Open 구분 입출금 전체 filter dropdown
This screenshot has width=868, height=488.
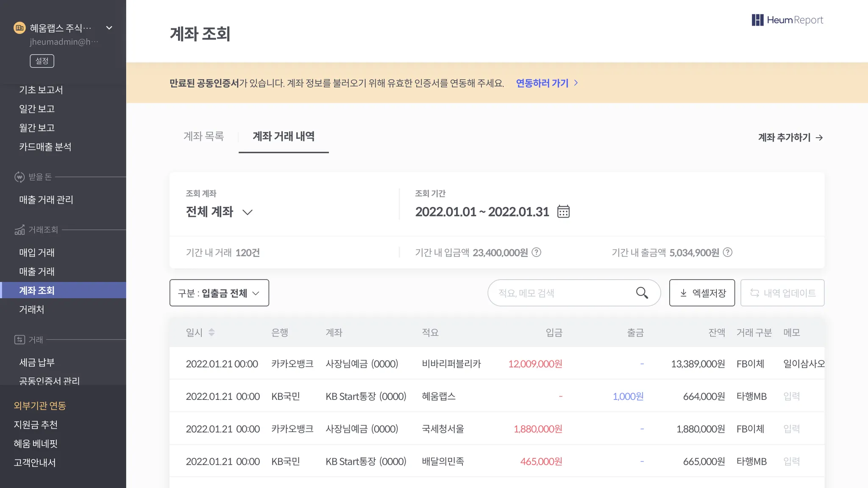point(219,293)
